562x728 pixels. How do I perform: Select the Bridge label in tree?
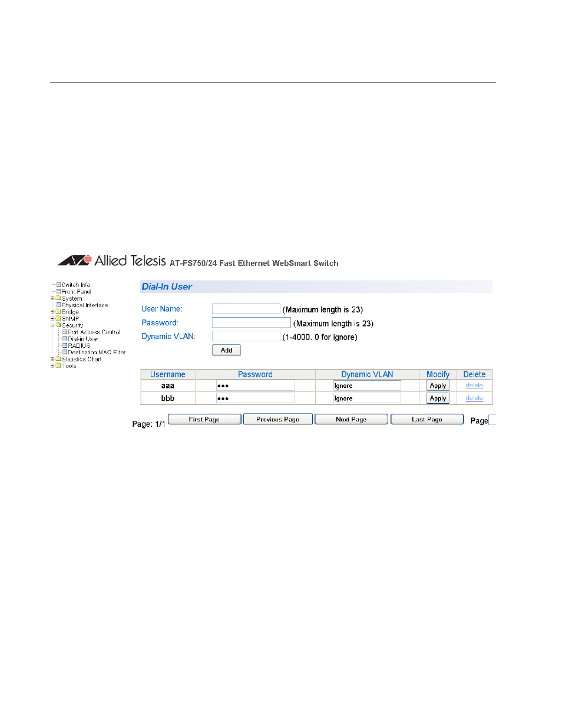(71, 312)
